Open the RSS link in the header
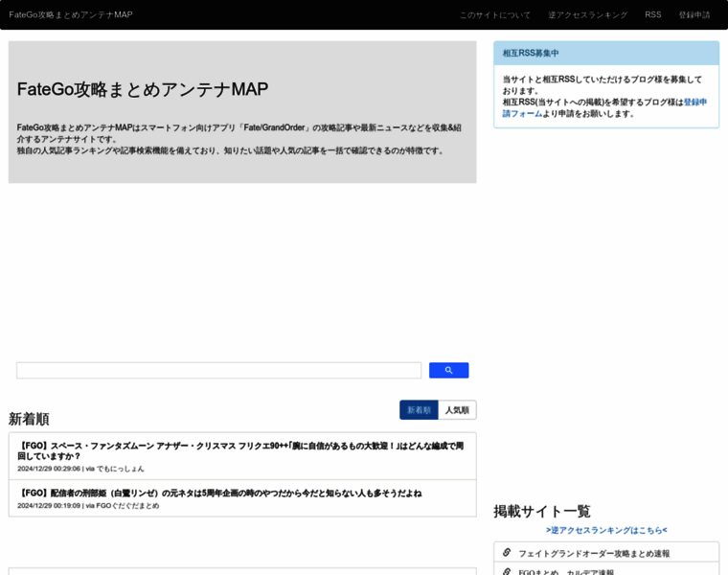 tap(652, 15)
